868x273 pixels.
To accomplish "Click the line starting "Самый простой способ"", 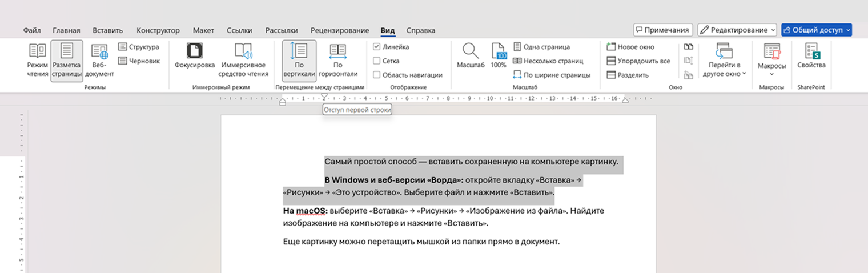I will click(x=472, y=161).
